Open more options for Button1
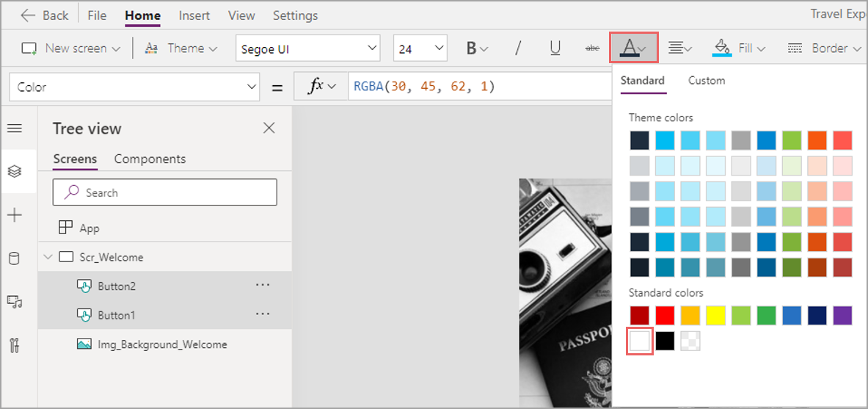The image size is (868, 409). pyautogui.click(x=263, y=314)
